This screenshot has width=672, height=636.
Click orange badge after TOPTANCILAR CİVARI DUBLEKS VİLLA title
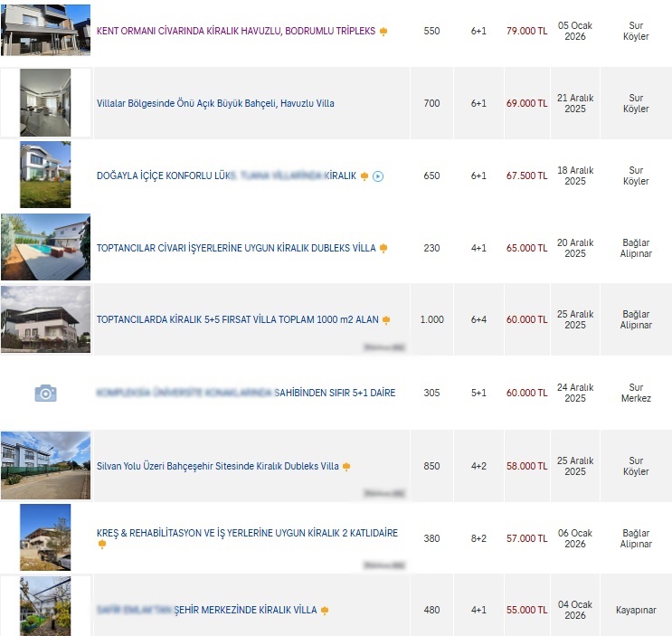(383, 249)
